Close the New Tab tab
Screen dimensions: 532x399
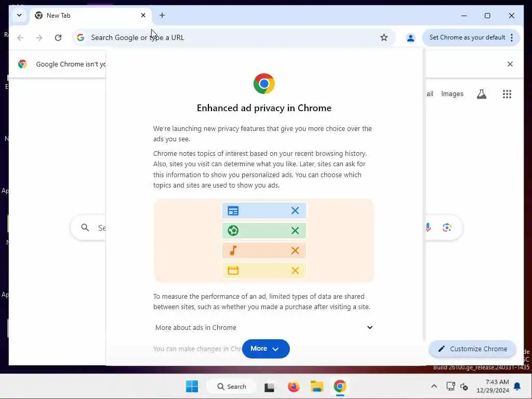coord(143,15)
